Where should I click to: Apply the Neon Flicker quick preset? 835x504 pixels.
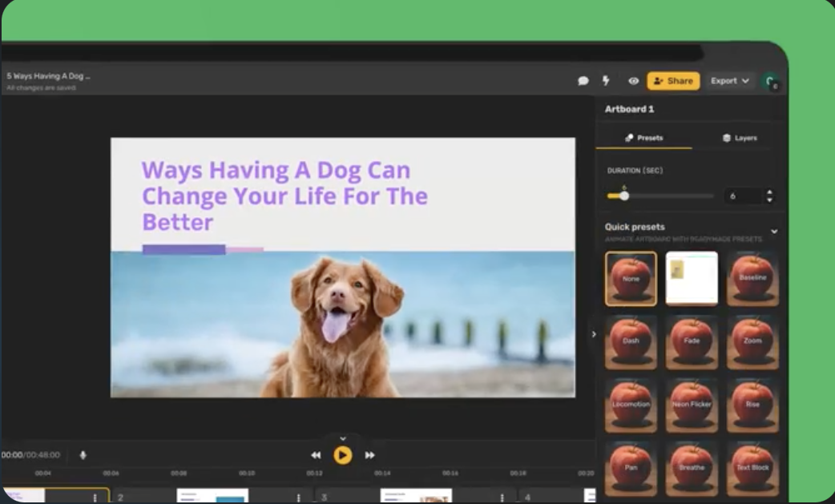691,405
